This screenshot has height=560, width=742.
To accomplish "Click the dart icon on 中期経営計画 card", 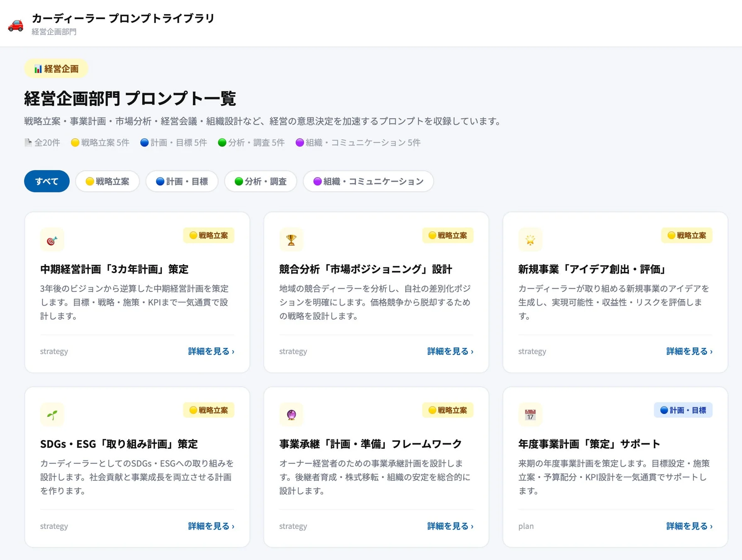I will 52,239.
